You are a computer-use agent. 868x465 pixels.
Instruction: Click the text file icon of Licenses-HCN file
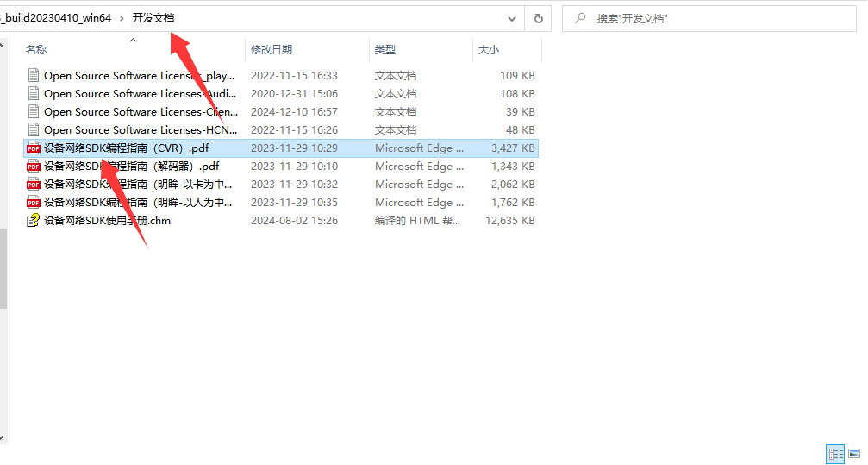click(34, 130)
